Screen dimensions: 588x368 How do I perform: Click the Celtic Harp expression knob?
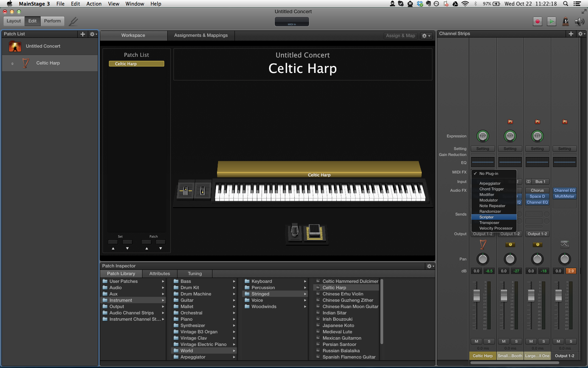pyautogui.click(x=483, y=136)
